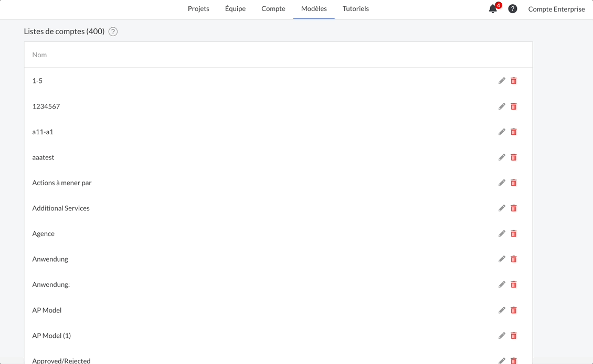The width and height of the screenshot is (593, 364).
Task: Edit the Additional Services list
Action: pyautogui.click(x=502, y=208)
